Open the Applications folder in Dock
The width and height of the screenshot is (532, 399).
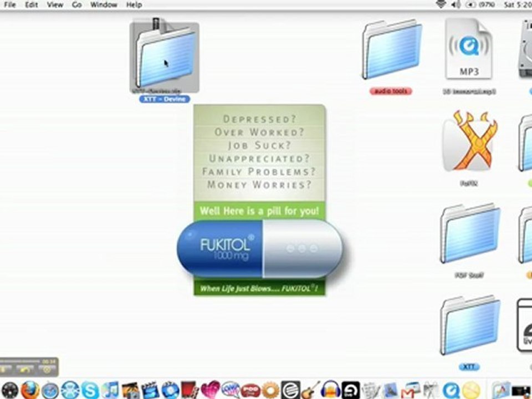point(501,390)
